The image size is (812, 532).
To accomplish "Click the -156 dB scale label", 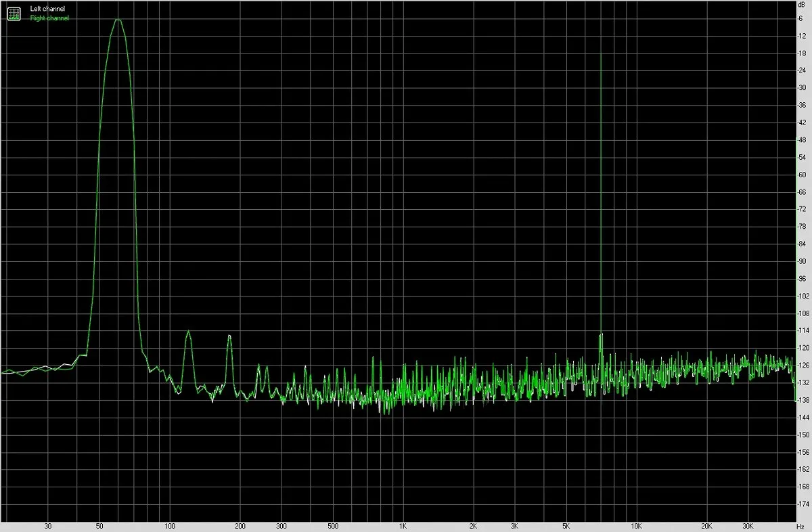I will pyautogui.click(x=803, y=451).
